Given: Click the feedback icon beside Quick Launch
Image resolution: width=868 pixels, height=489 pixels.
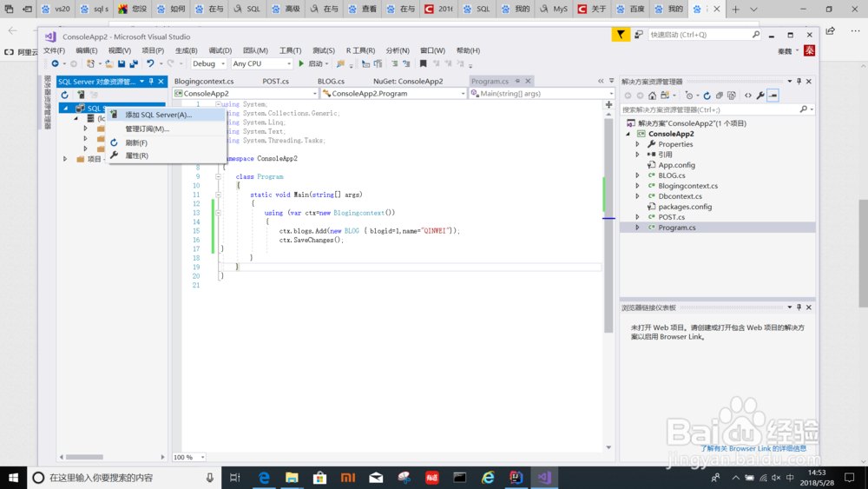Looking at the screenshot, I should click(x=638, y=35).
